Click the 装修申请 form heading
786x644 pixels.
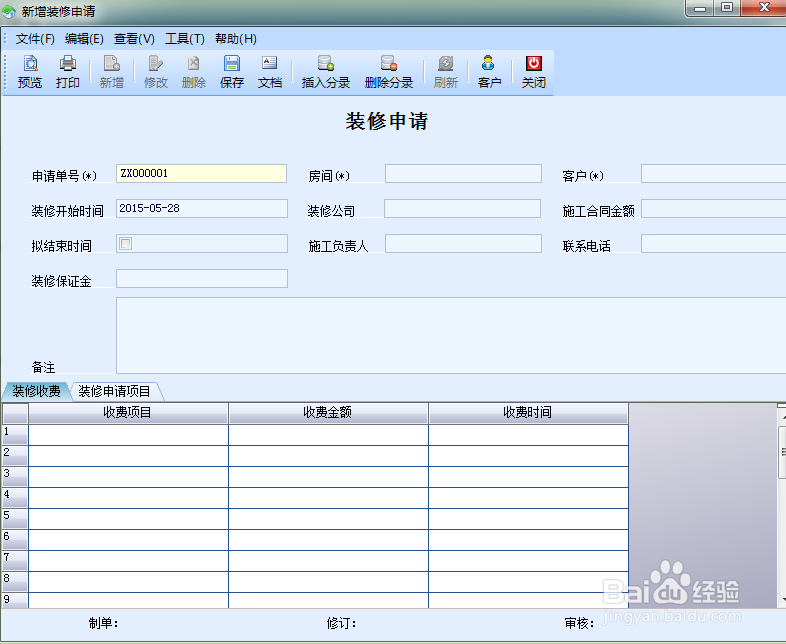(x=386, y=121)
